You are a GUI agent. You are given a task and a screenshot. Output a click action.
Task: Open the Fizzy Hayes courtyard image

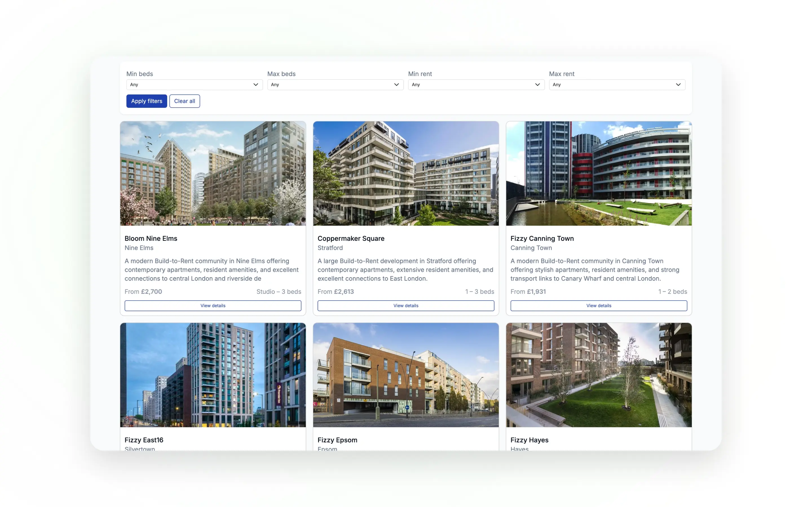[599, 375]
